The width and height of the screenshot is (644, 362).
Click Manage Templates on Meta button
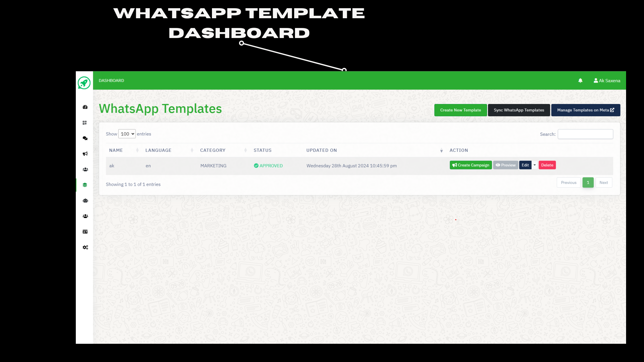tap(586, 110)
